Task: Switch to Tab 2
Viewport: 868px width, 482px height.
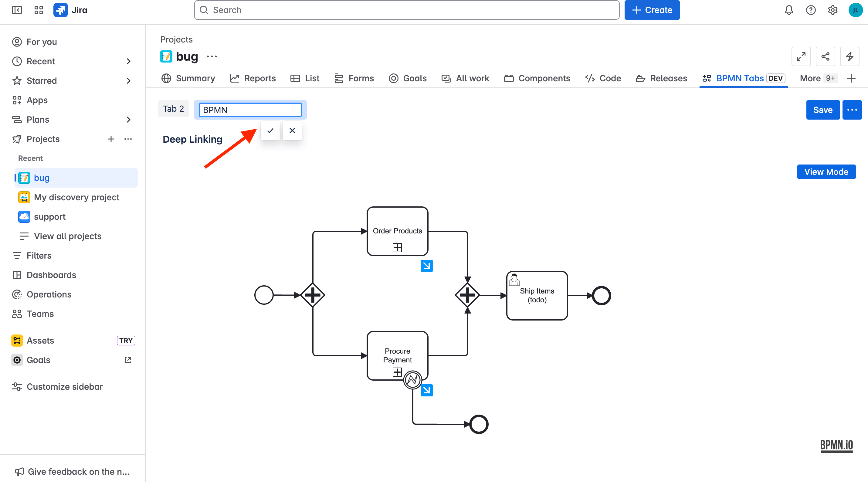Action: coord(173,109)
